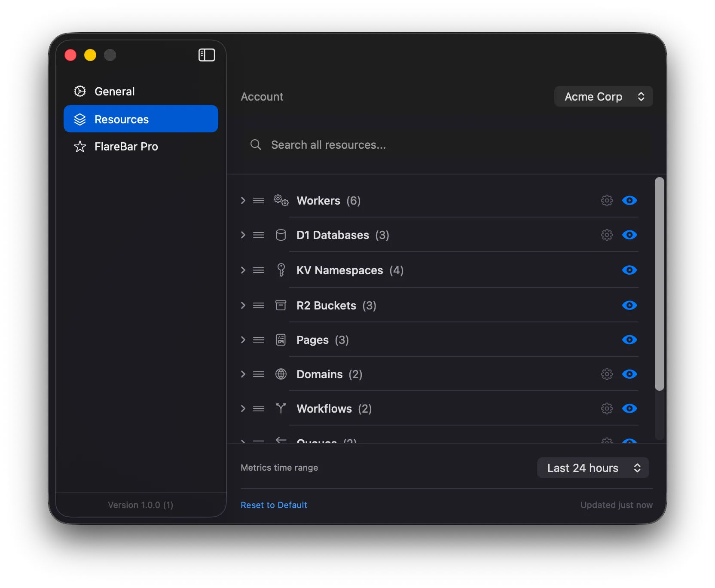
Task: Switch to the General settings tab
Action: [x=114, y=91]
